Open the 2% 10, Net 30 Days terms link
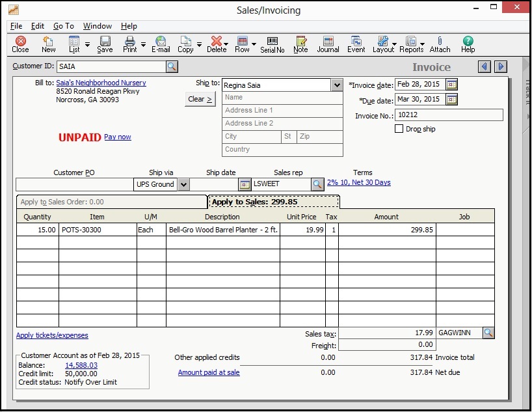 point(358,183)
